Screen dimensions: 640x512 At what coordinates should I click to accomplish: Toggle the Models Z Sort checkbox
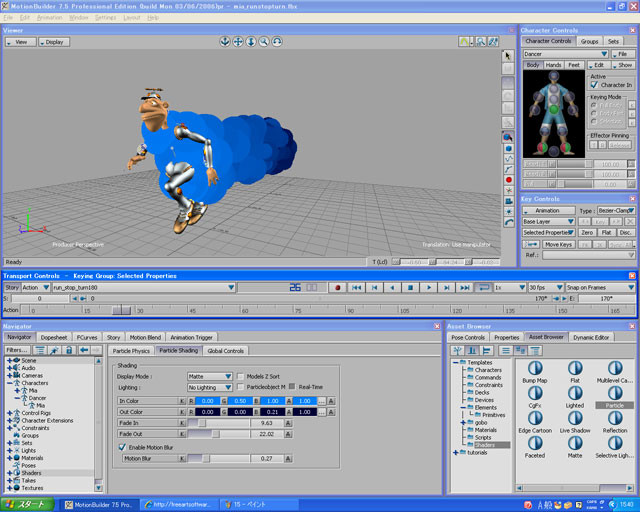click(241, 376)
